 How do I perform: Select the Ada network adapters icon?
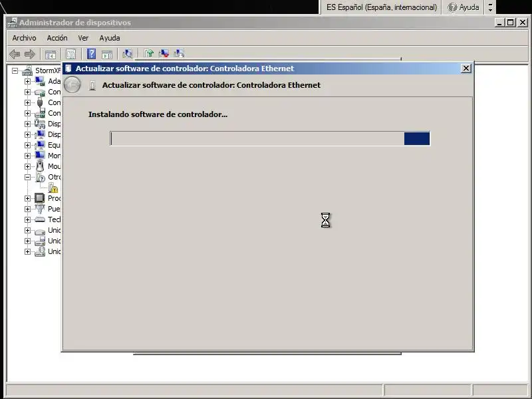(x=40, y=81)
